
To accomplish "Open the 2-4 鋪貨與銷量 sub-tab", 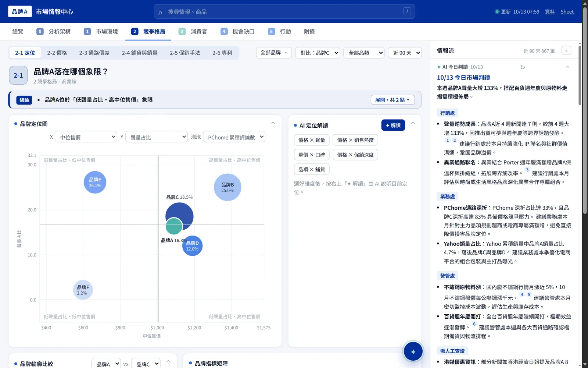I will click(x=140, y=53).
